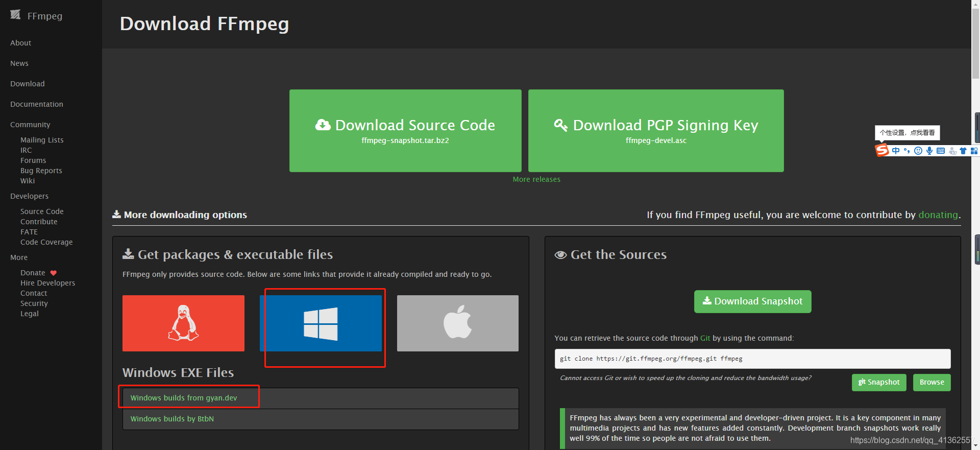Open Code Coverage link
The width and height of the screenshot is (980, 450).
pos(46,242)
